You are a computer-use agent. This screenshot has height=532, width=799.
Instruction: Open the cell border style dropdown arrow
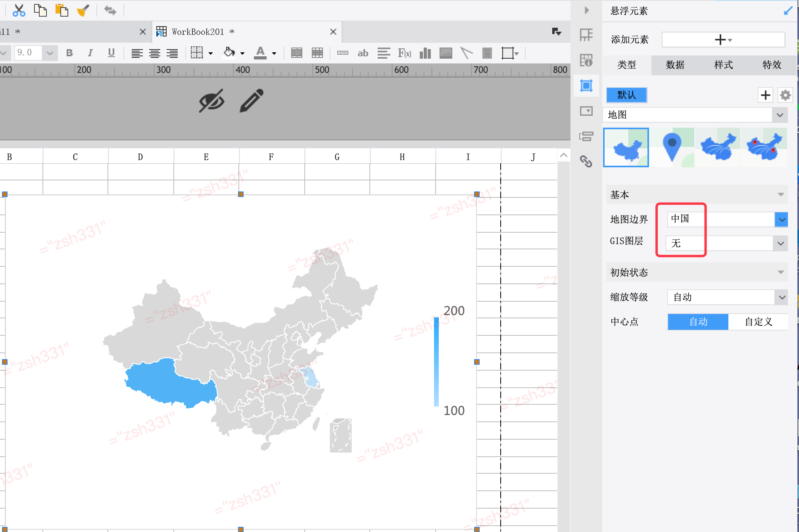[211, 54]
